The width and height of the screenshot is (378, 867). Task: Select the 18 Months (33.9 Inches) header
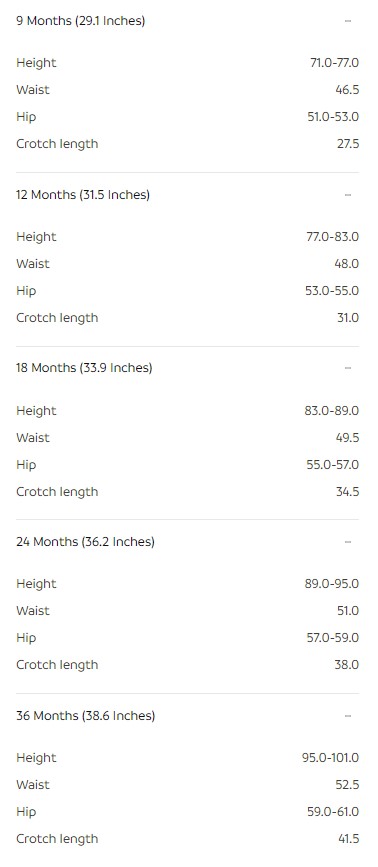[x=84, y=368]
